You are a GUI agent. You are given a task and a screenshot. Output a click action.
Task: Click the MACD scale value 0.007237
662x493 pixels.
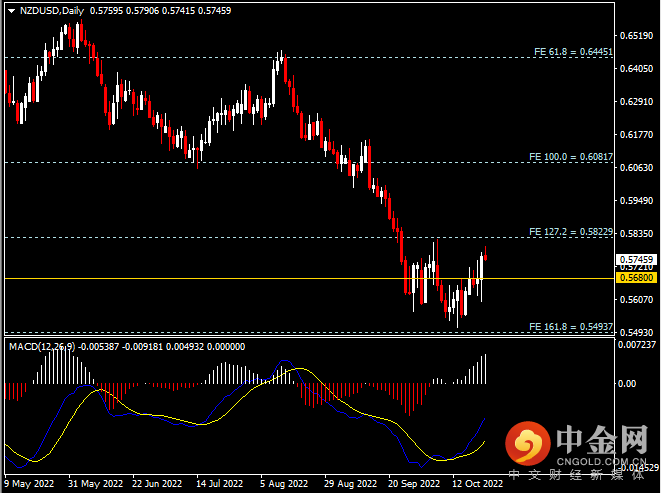[x=638, y=345]
